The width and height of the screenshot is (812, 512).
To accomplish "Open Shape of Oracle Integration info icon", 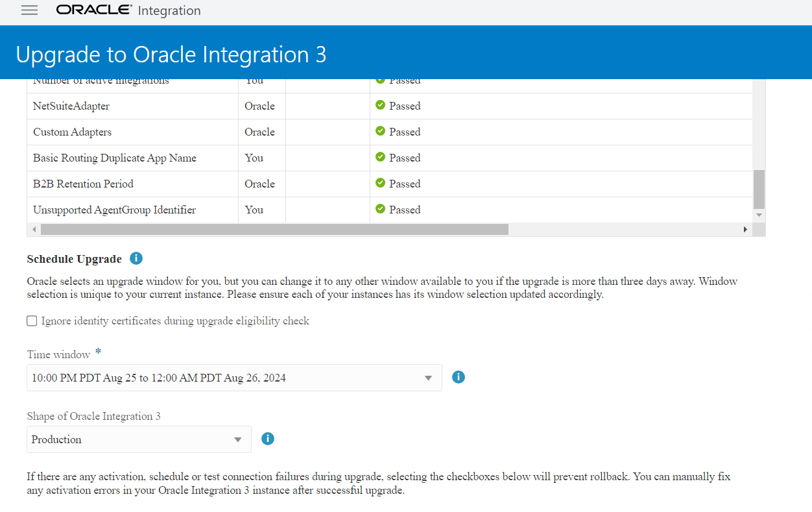I will 268,439.
